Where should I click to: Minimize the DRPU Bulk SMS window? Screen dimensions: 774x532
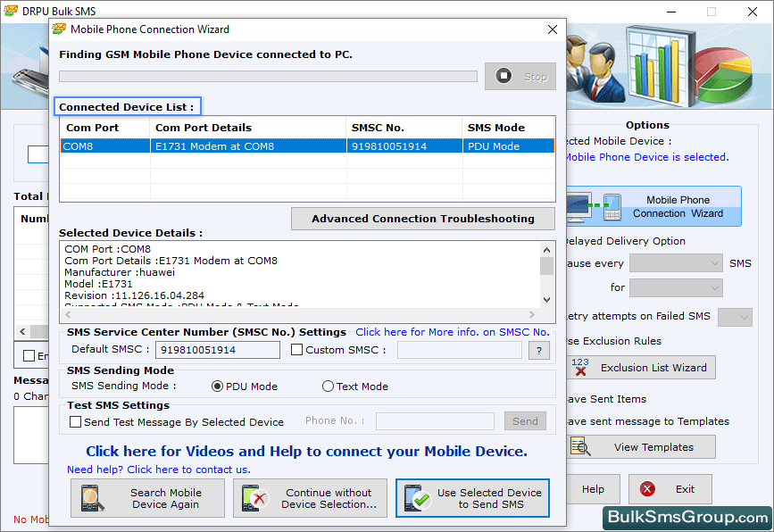670,12
